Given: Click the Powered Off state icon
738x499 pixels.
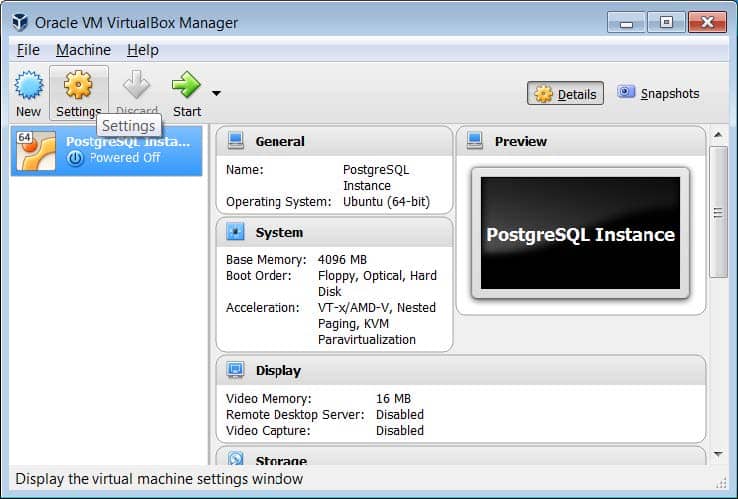Looking at the screenshot, I should click(75, 158).
